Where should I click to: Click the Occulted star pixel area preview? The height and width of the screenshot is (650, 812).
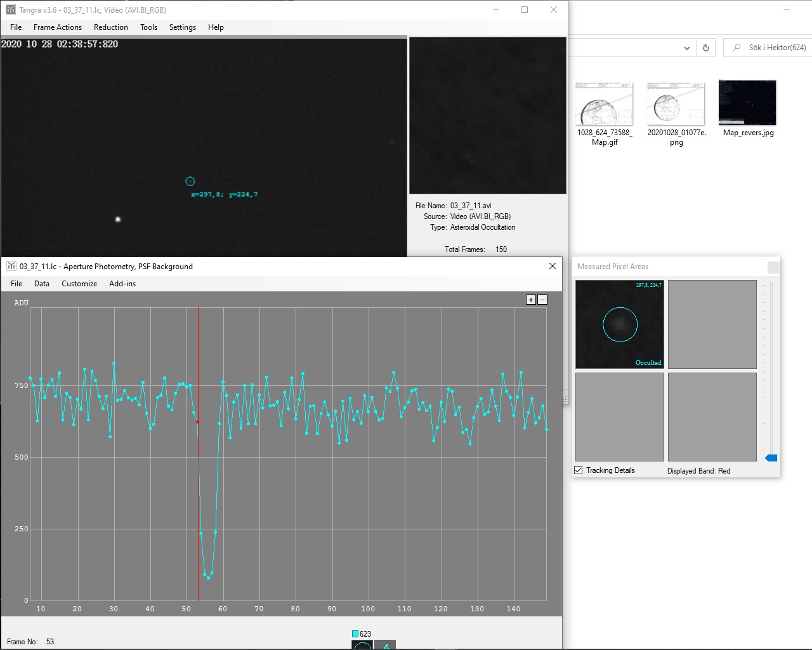click(x=620, y=324)
